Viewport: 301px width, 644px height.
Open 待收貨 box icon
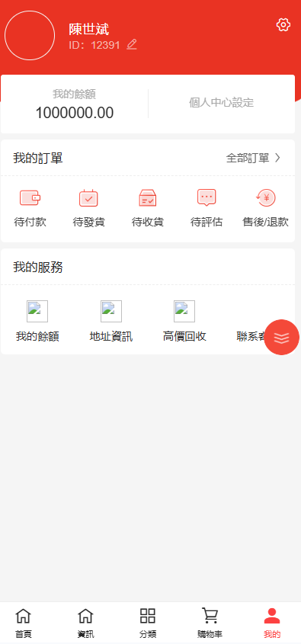point(147,198)
